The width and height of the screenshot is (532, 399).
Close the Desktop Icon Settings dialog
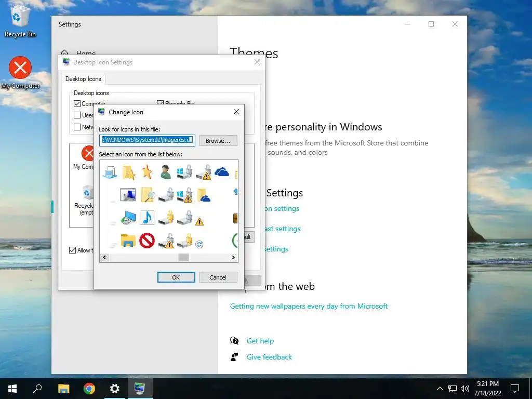(x=257, y=62)
